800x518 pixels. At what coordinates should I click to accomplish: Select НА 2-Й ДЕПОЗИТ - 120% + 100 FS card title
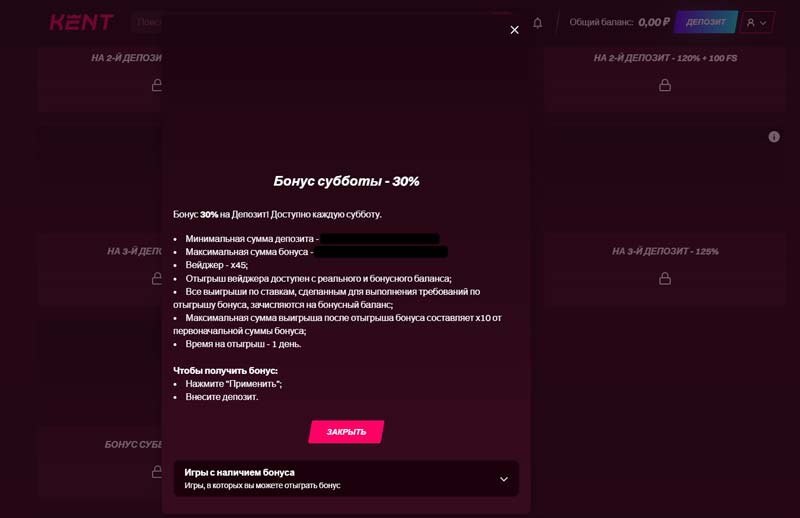(x=665, y=58)
